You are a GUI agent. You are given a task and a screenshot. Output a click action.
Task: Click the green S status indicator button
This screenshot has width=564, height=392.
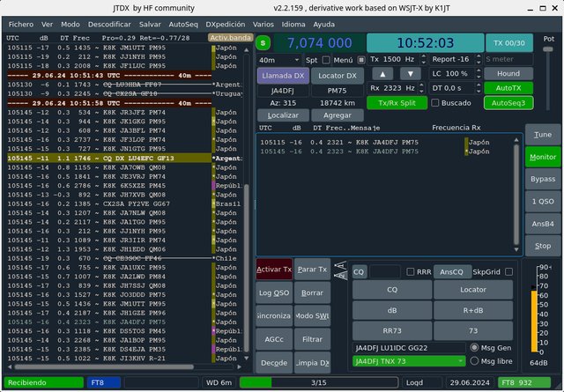[263, 43]
